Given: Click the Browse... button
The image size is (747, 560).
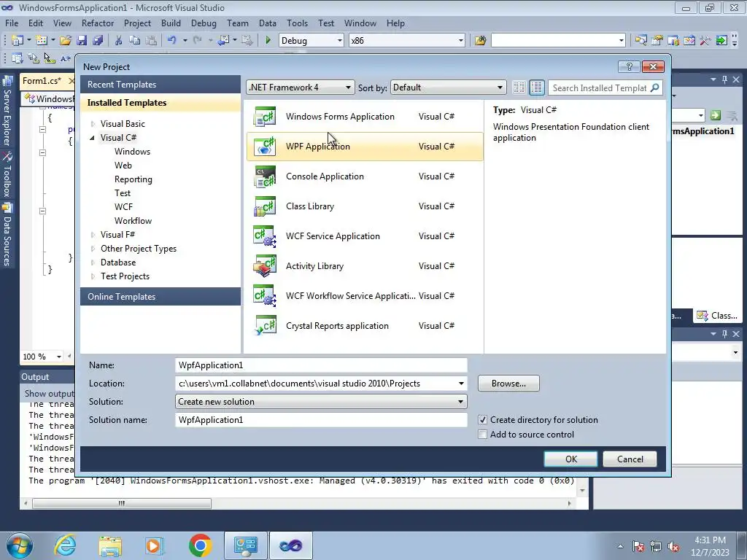Looking at the screenshot, I should (508, 384).
